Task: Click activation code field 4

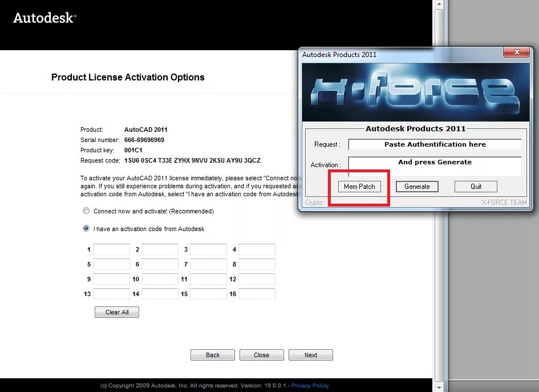Action: coord(257,249)
